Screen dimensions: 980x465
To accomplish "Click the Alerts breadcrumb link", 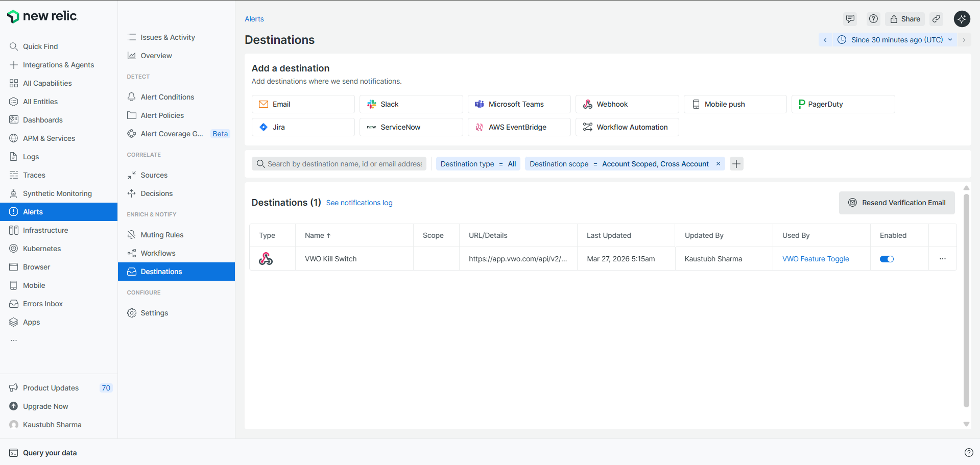I will [254, 19].
